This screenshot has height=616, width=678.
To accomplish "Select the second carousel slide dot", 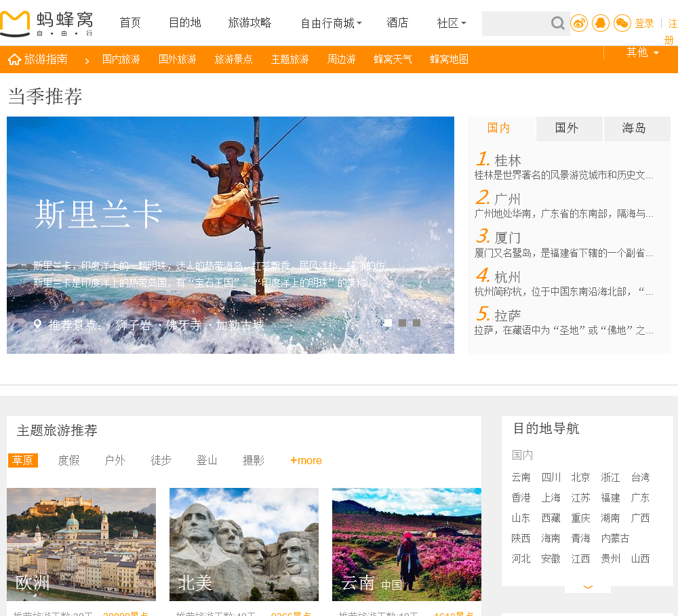I will (x=402, y=323).
